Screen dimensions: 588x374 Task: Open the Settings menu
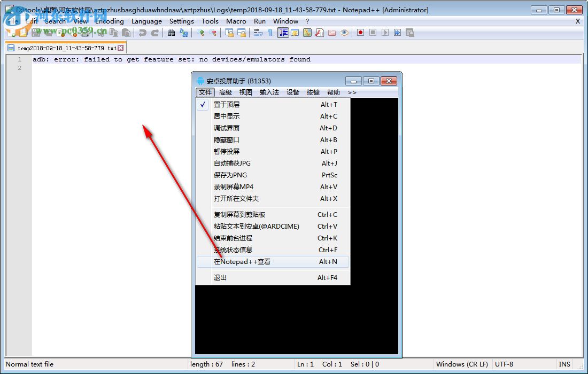(182, 21)
